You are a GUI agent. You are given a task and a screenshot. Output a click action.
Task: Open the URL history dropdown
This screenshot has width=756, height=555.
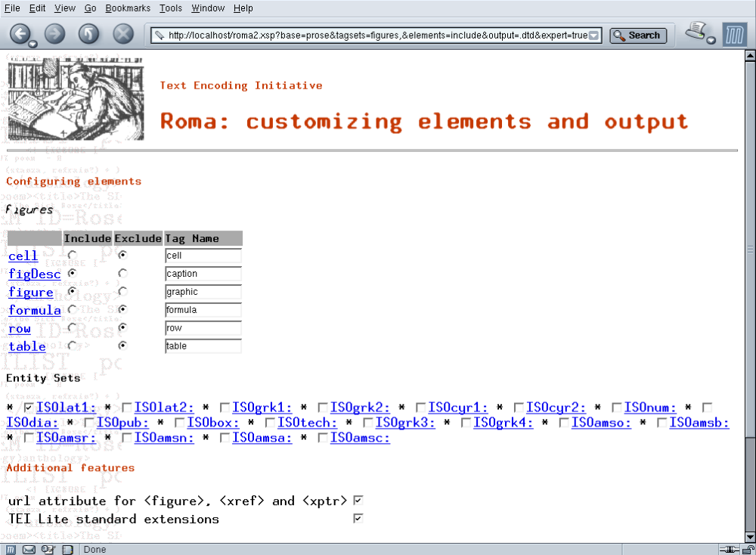[x=594, y=36]
